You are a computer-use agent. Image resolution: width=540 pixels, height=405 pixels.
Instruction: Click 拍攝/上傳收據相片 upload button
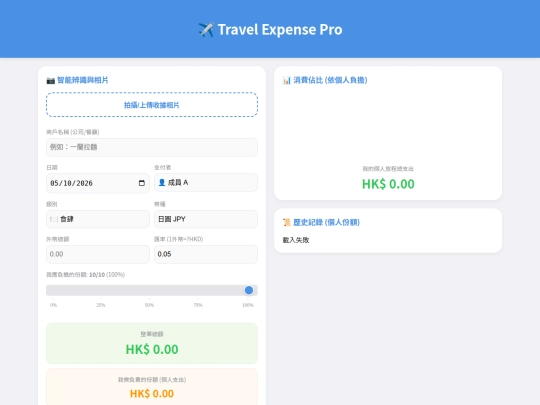(152, 105)
